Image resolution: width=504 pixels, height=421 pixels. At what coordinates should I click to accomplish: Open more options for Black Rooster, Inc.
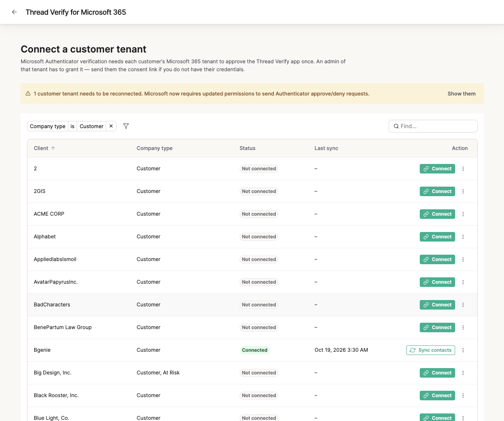[x=463, y=396]
